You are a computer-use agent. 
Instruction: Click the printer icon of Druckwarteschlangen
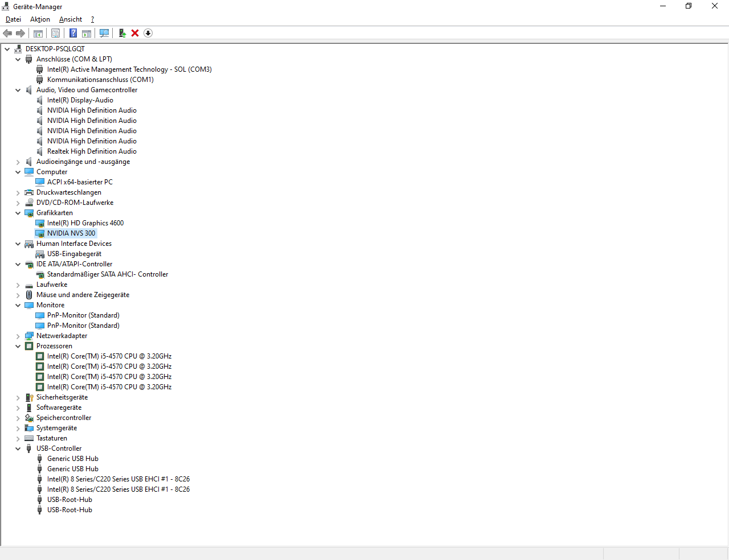tap(29, 192)
